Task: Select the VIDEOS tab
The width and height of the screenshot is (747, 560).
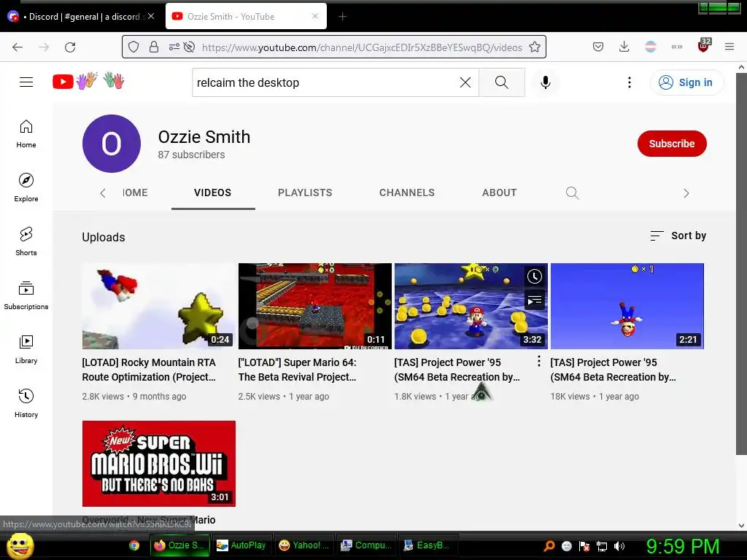Action: [x=212, y=192]
